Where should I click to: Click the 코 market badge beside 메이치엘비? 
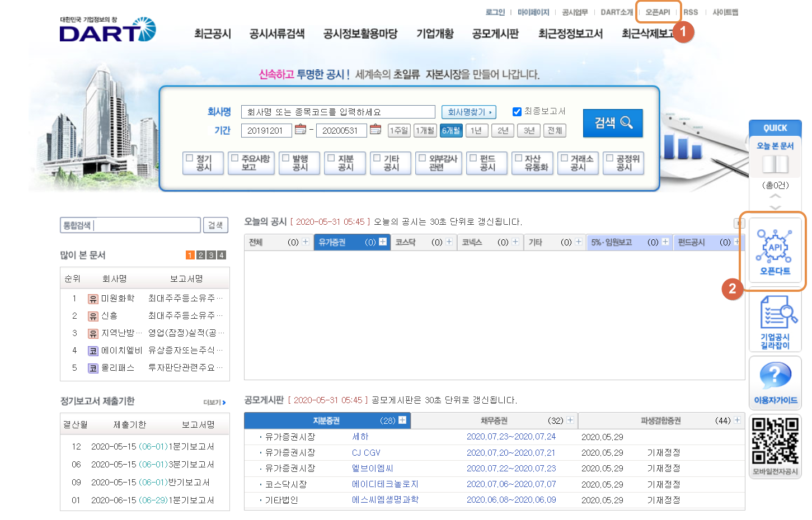[x=93, y=351]
